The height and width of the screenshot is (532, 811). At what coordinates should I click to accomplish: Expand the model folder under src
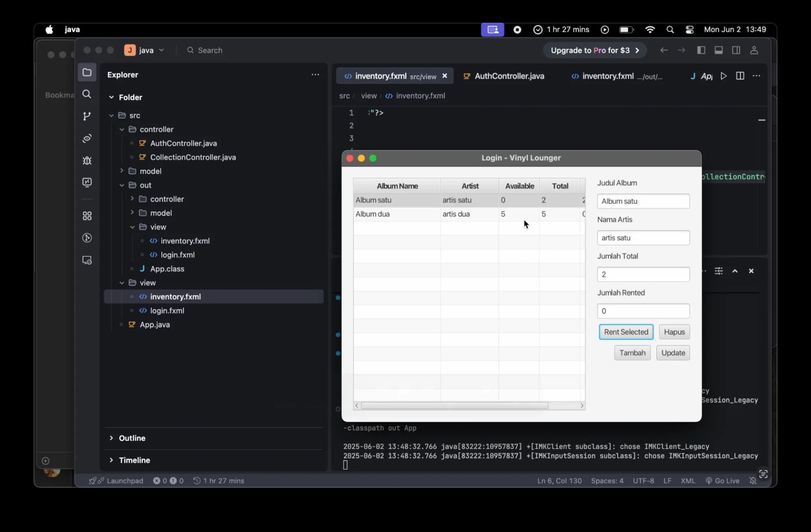click(150, 171)
